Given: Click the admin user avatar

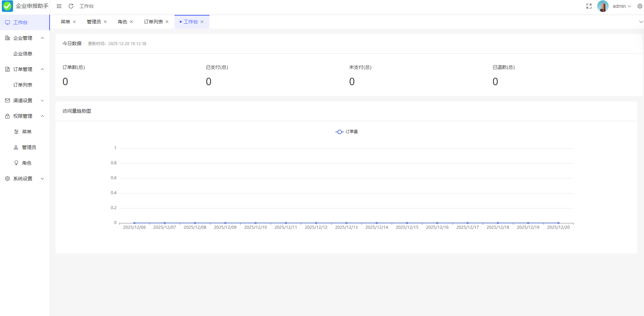Looking at the screenshot, I should click(x=603, y=6).
